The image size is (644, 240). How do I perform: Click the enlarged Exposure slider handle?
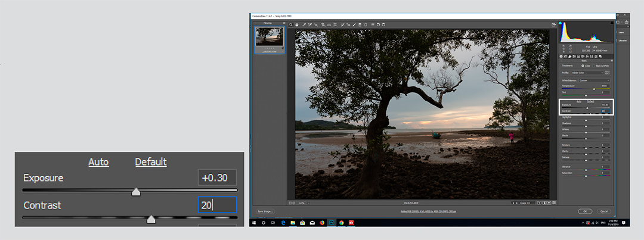[x=136, y=192]
